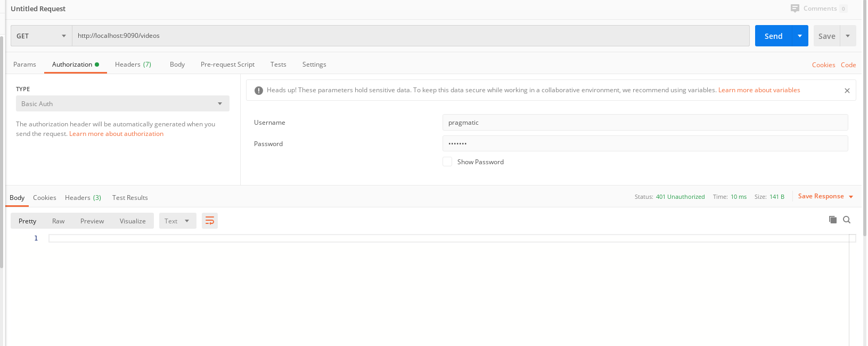Click the request URL field

click(x=411, y=36)
